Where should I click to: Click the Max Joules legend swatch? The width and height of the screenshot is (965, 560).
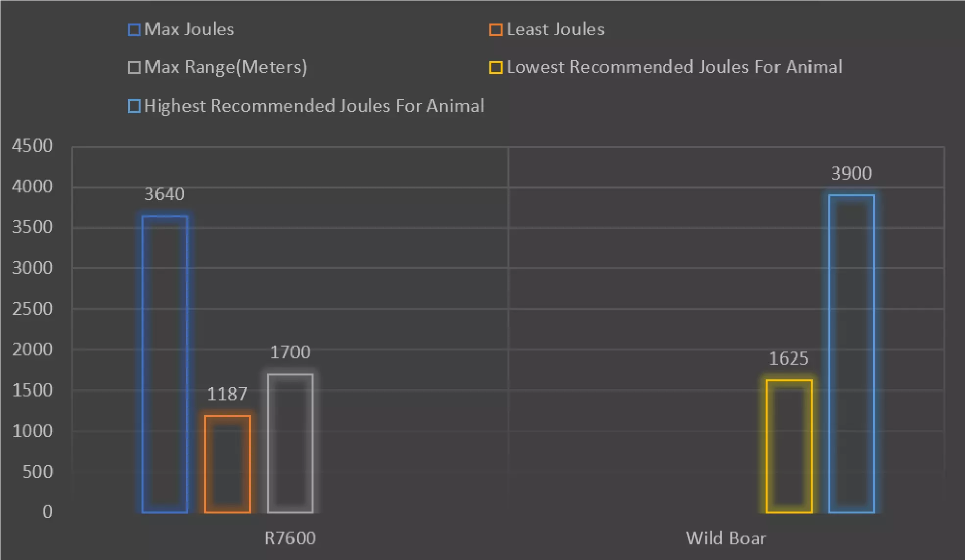(x=134, y=30)
